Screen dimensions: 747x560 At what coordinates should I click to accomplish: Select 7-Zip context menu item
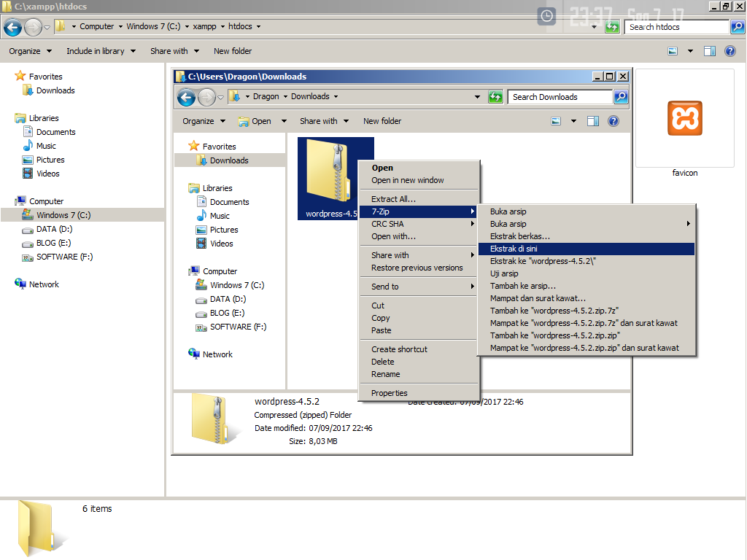[x=419, y=211]
